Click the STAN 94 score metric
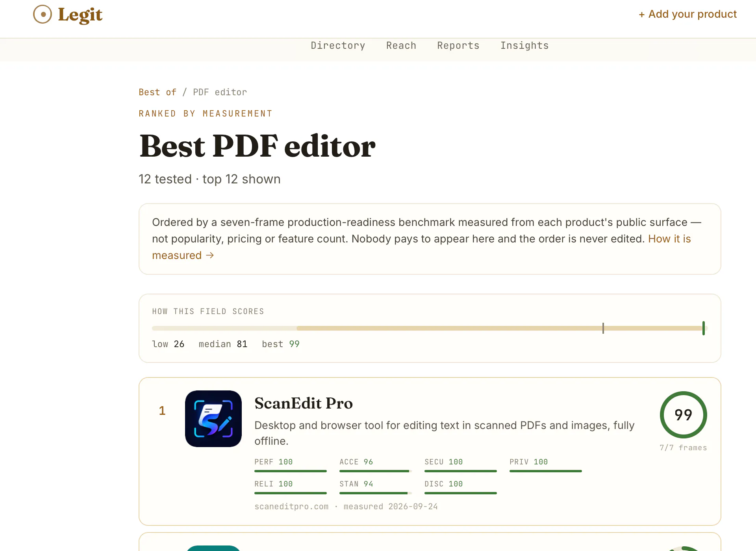The width and height of the screenshot is (756, 551). tap(376, 487)
